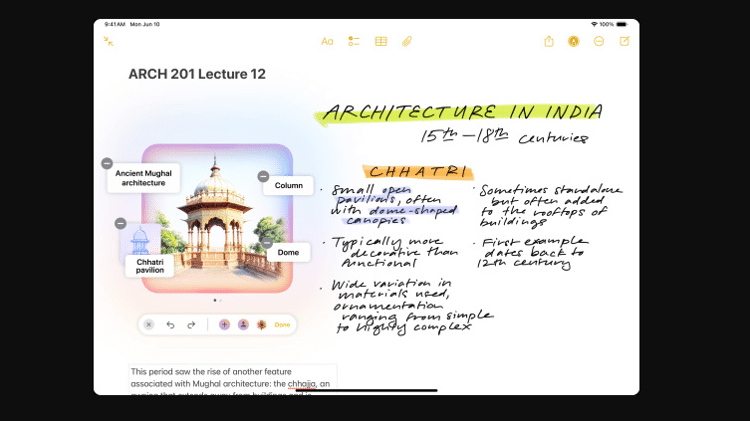
Task: Tap the chhatri sketch thumbnail
Action: coord(140,240)
